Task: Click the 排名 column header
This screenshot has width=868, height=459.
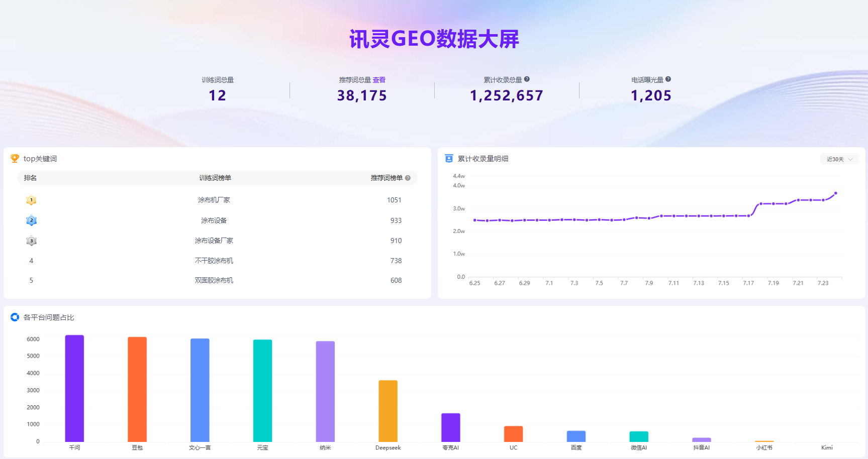Action: click(30, 178)
